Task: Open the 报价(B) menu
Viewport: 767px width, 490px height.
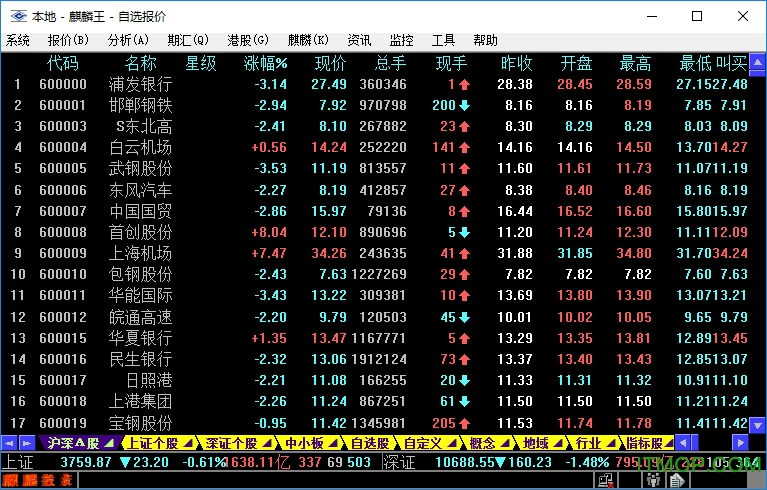Action: [68, 40]
